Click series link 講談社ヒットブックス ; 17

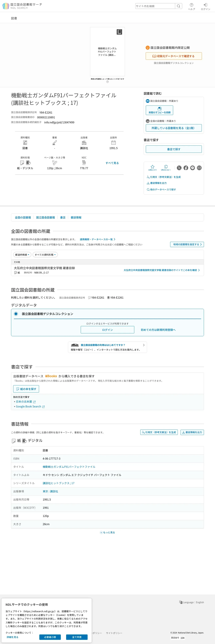click(x=59, y=483)
